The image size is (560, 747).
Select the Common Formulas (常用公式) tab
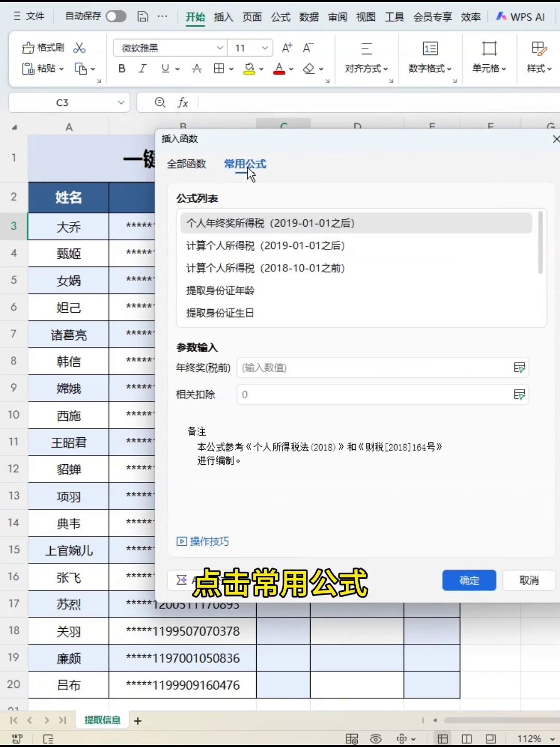(245, 164)
